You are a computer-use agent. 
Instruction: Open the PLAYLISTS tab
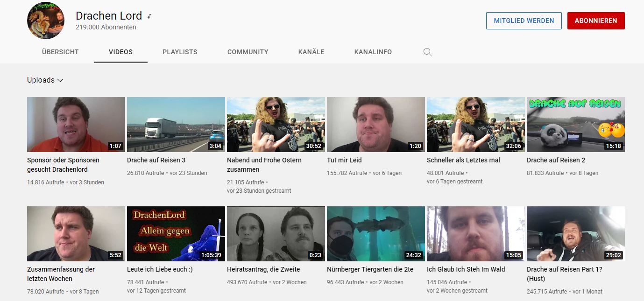180,52
